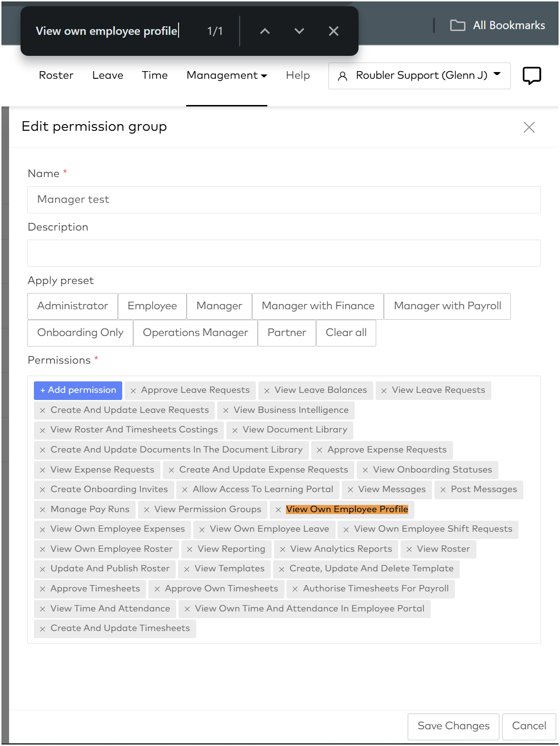The width and height of the screenshot is (560, 746).
Task: Click the Add permission button
Action: (x=78, y=390)
